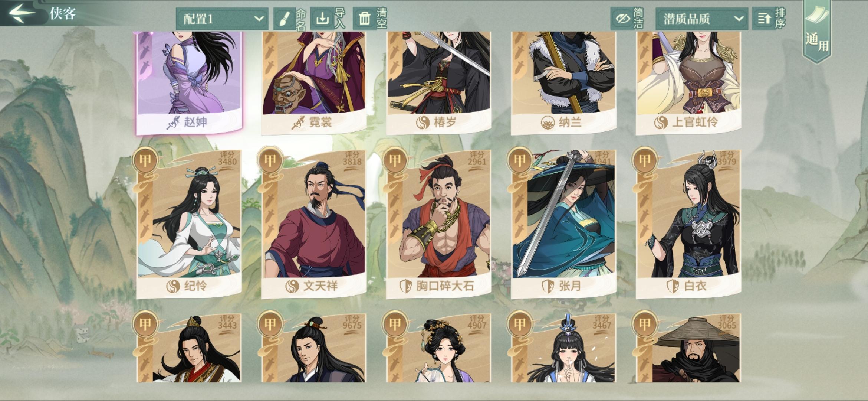Click the 椿岁 name label
This screenshot has width=868, height=401.
tap(445, 122)
